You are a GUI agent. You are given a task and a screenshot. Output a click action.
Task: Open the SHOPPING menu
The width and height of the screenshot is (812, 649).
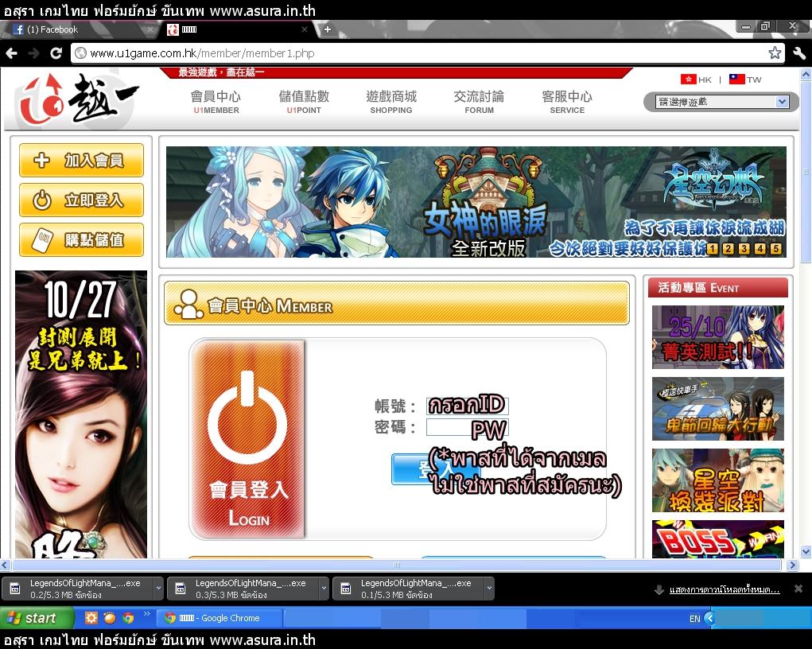point(391,102)
